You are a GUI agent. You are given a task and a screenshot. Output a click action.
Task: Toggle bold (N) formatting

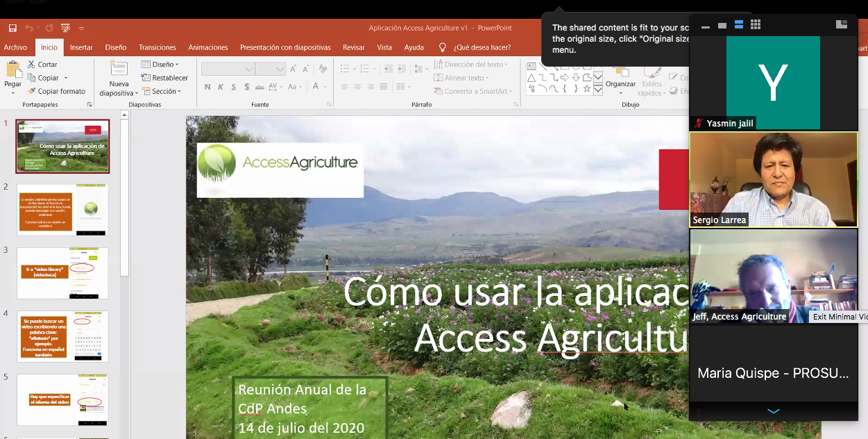click(207, 87)
